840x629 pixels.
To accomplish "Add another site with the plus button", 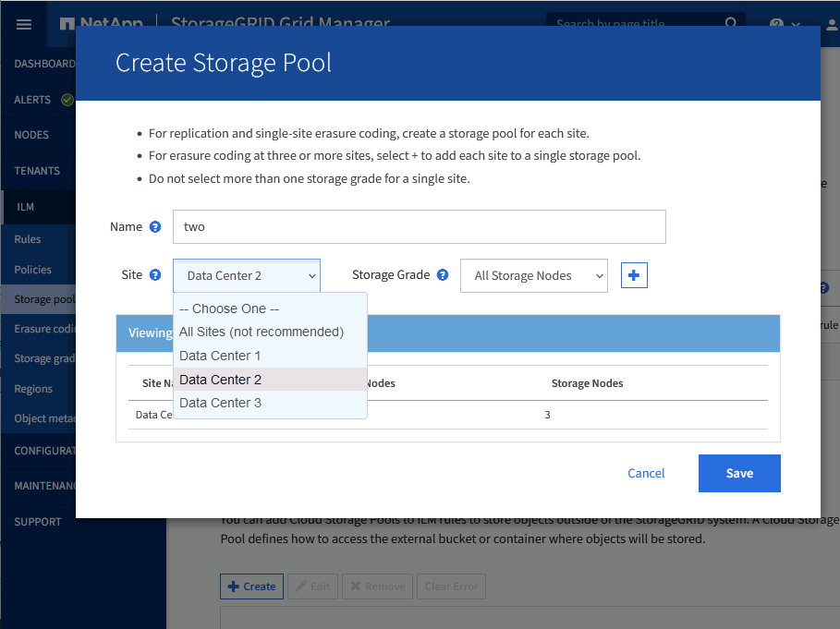I will click(x=634, y=275).
